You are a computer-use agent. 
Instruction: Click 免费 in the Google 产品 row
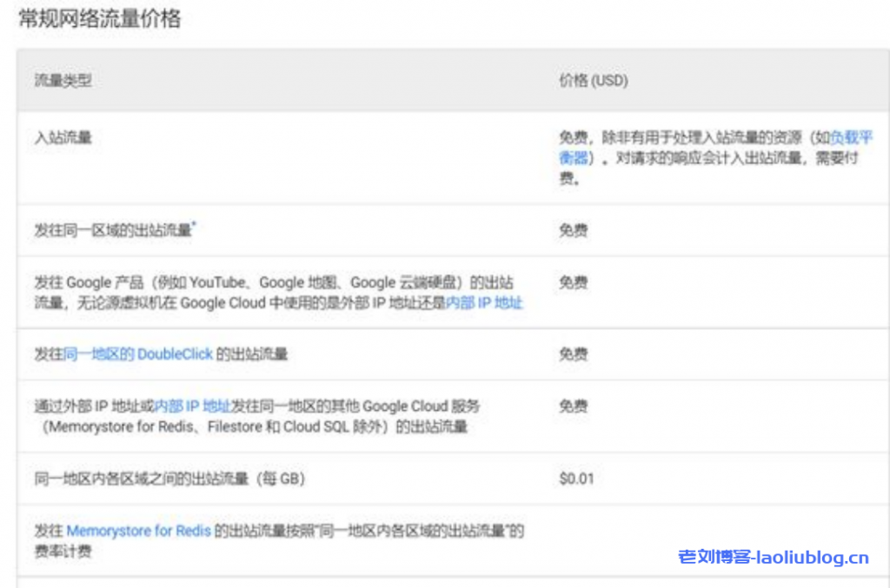tap(573, 282)
